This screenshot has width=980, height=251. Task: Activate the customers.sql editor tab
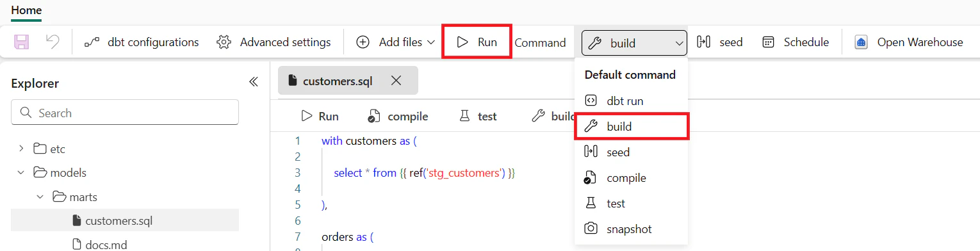tap(348, 81)
